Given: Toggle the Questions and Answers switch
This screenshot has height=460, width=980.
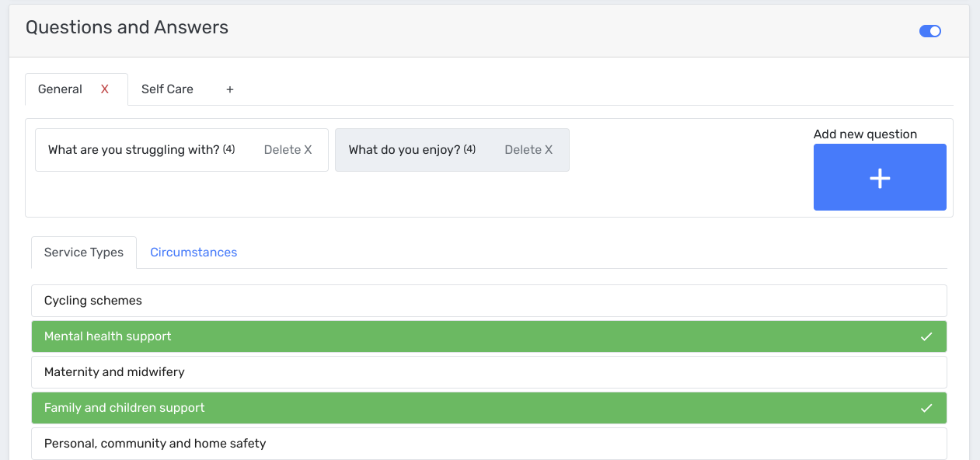Looking at the screenshot, I should point(929,31).
